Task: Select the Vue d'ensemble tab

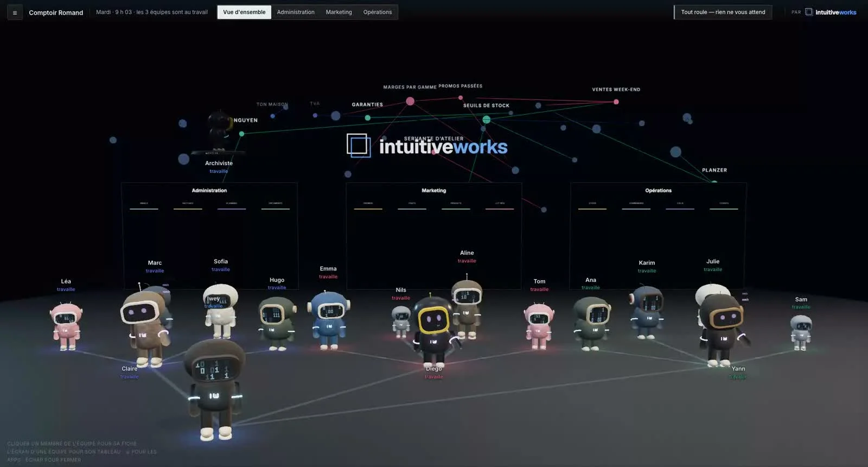Action: [x=244, y=12]
